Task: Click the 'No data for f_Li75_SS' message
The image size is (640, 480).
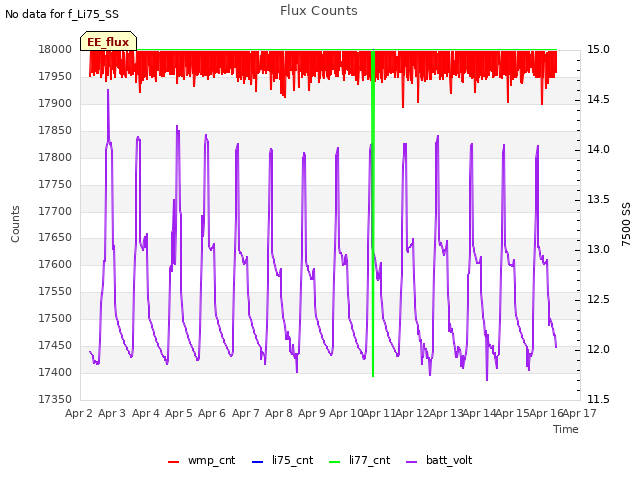Action: pyautogui.click(x=62, y=14)
